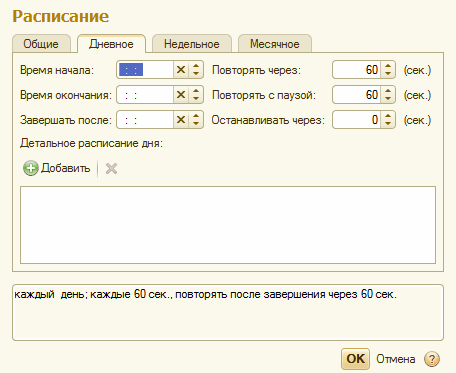Switch to the Общие tab
Image resolution: width=456 pixels, height=373 pixels.
tap(41, 44)
